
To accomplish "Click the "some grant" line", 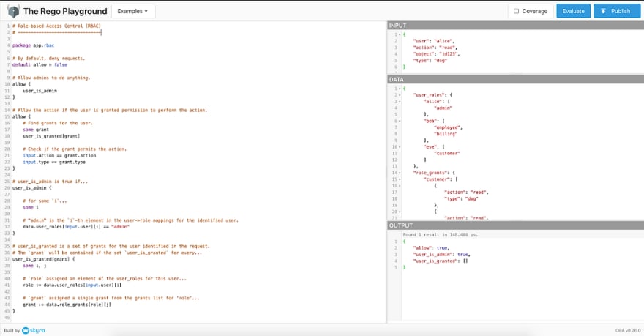I will [36, 130].
